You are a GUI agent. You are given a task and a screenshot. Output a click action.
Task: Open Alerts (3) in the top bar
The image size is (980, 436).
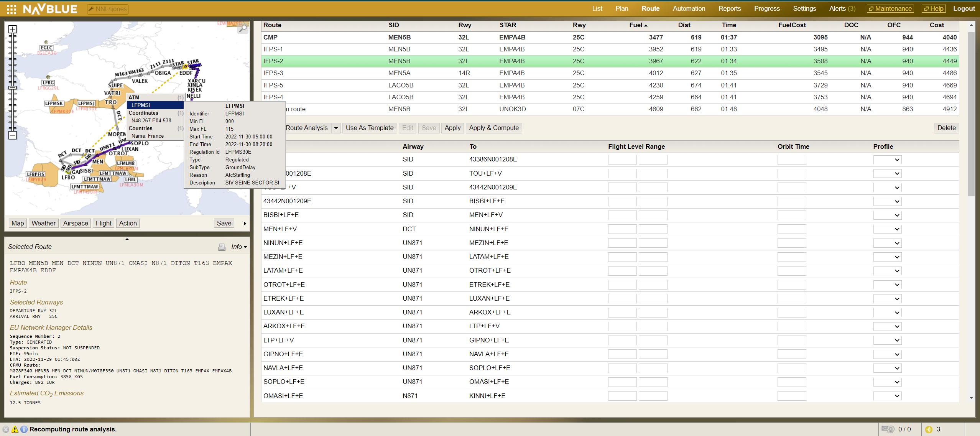click(x=842, y=8)
